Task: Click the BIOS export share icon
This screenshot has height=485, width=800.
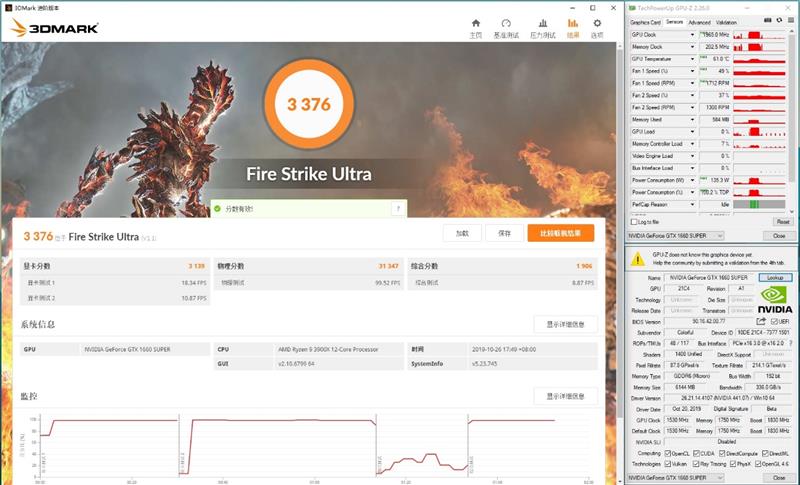Action: (x=761, y=321)
